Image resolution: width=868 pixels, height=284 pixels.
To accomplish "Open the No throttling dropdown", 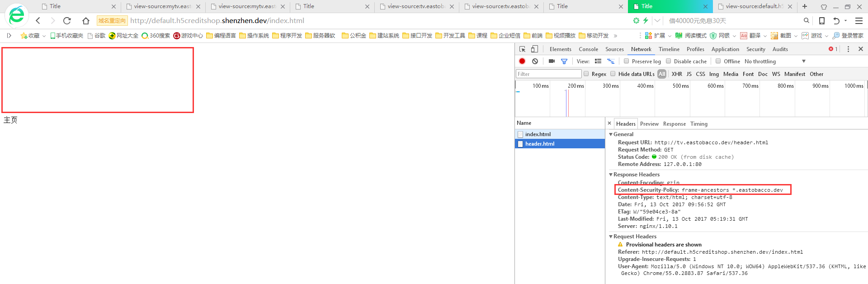I will pos(775,61).
